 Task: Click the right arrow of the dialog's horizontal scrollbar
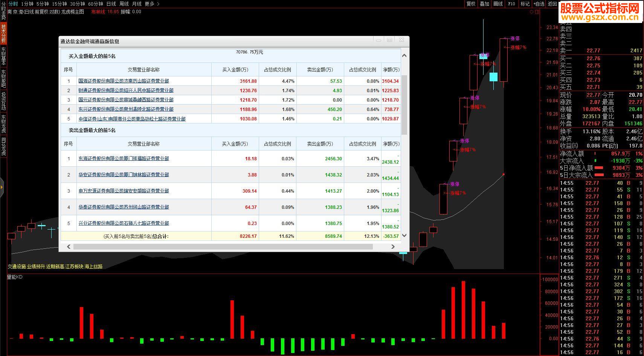393,246
